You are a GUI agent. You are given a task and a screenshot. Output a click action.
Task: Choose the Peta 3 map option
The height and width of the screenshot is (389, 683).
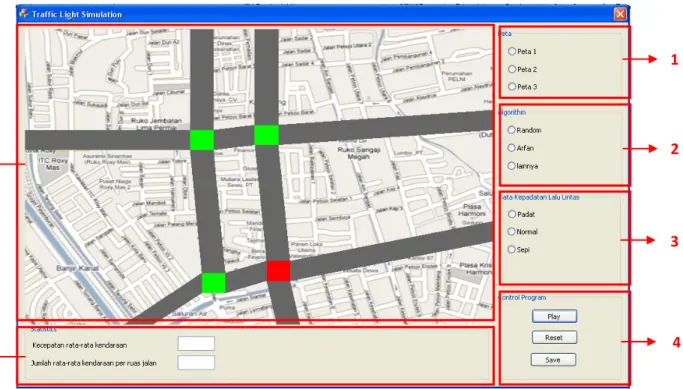(512, 87)
